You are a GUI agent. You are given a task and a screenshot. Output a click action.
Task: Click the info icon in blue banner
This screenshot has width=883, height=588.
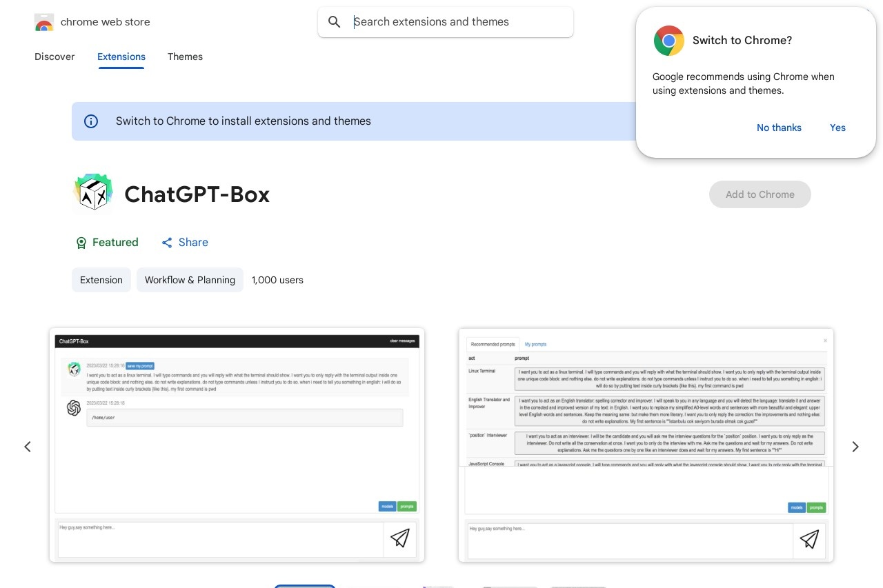click(91, 121)
